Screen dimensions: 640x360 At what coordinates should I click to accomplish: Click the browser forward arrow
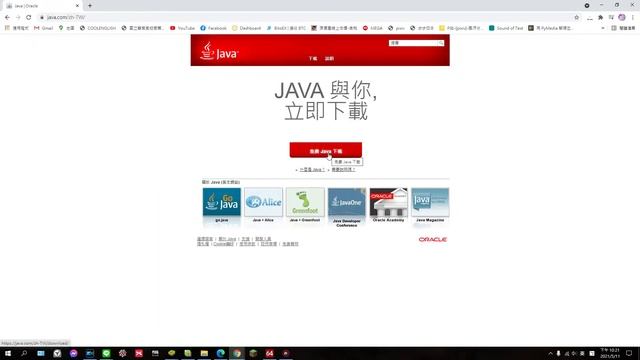(x=18, y=17)
